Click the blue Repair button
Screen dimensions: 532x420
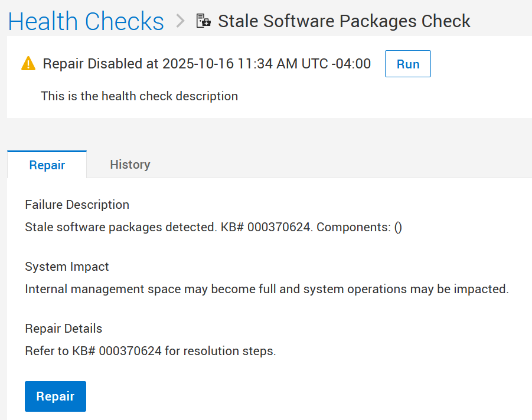click(x=55, y=396)
